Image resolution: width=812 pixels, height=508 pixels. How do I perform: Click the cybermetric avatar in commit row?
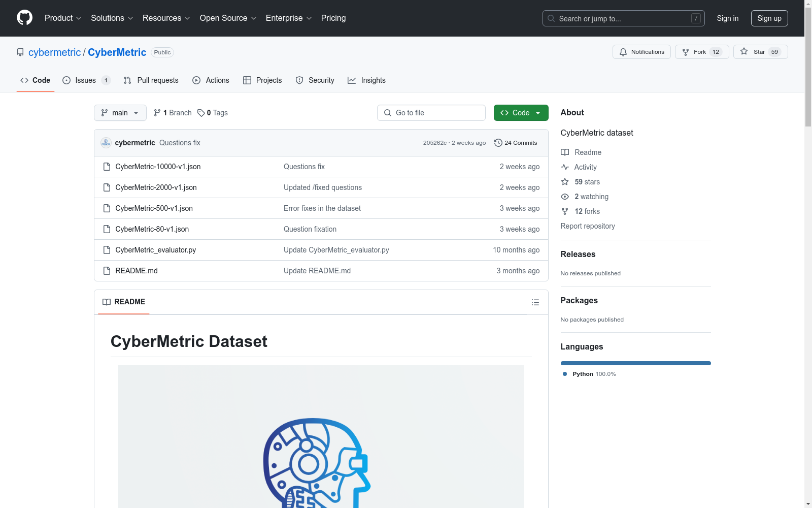[106, 143]
